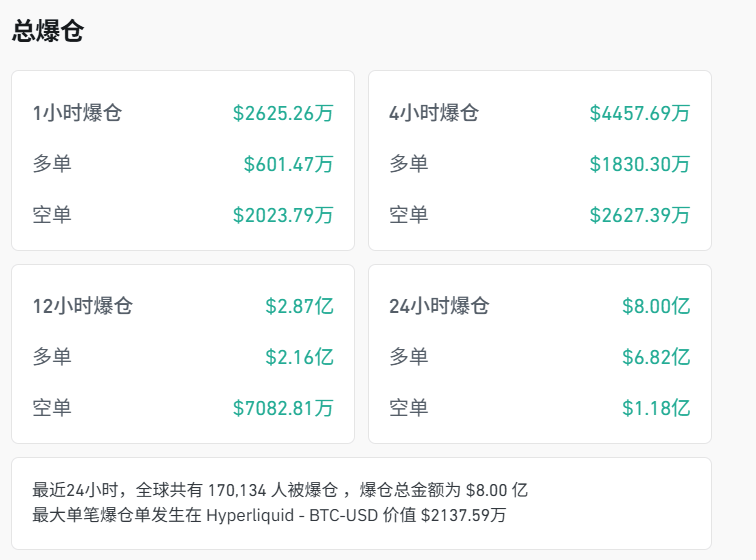The height and width of the screenshot is (560, 756).
Task: Click the 24-hour total value $8.00亿
Action: (655, 306)
